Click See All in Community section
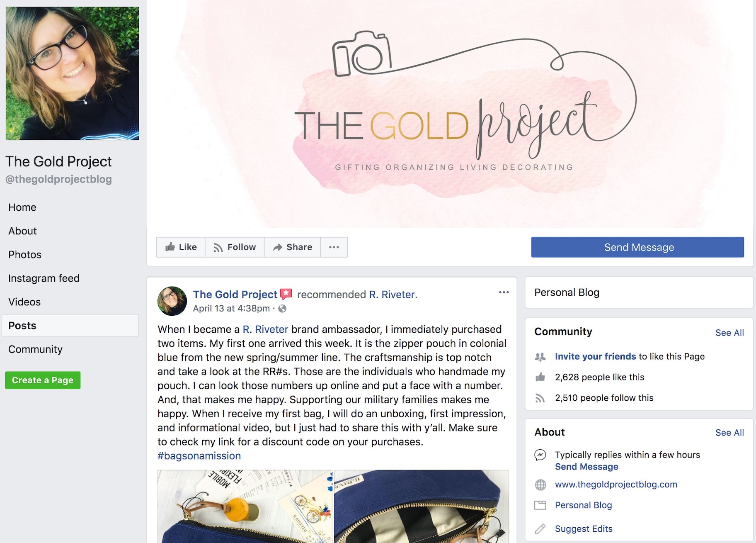 (729, 333)
